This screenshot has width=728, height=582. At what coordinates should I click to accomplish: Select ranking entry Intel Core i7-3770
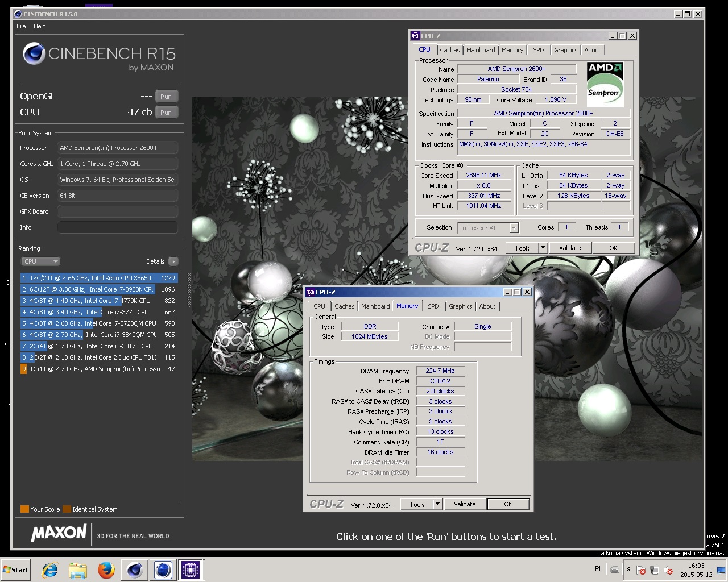point(99,312)
